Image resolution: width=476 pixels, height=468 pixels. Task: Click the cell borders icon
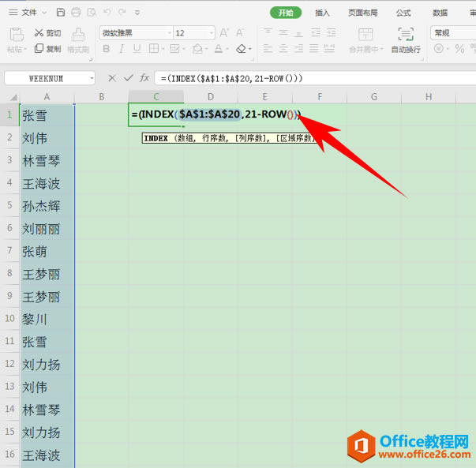pos(154,48)
